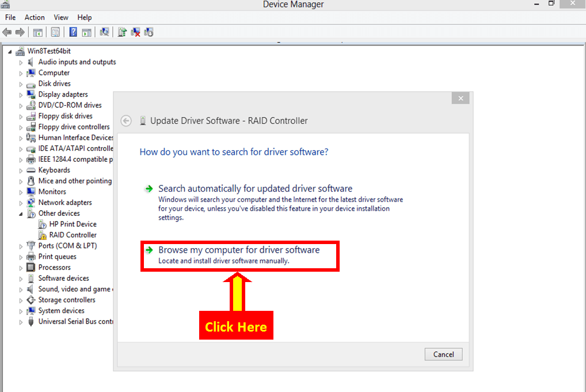The width and height of the screenshot is (586, 392).
Task: Open the View menu
Action: (61, 18)
